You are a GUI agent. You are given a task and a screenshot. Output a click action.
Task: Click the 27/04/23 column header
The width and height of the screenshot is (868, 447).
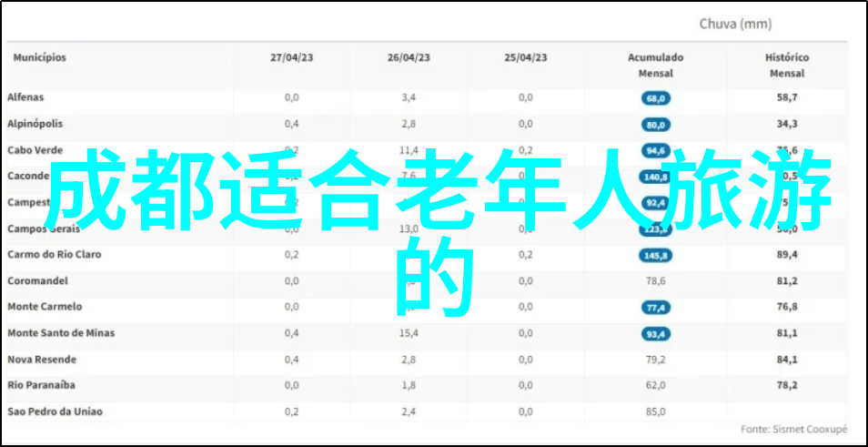292,57
